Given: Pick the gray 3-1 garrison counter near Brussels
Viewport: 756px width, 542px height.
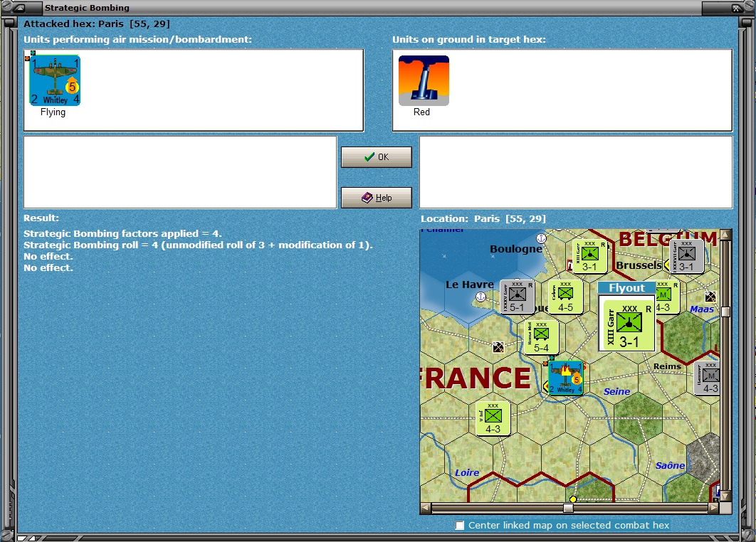Looking at the screenshot, I should (x=686, y=256).
